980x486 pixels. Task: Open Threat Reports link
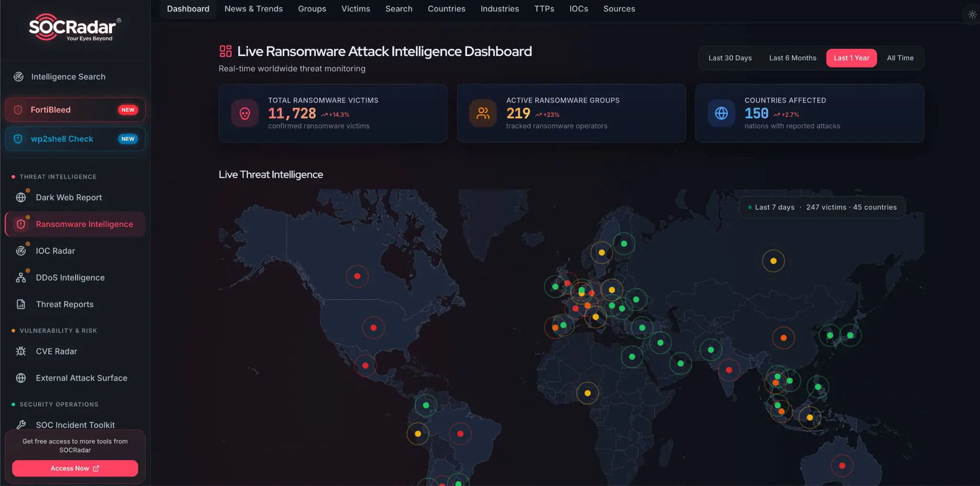coord(75,305)
